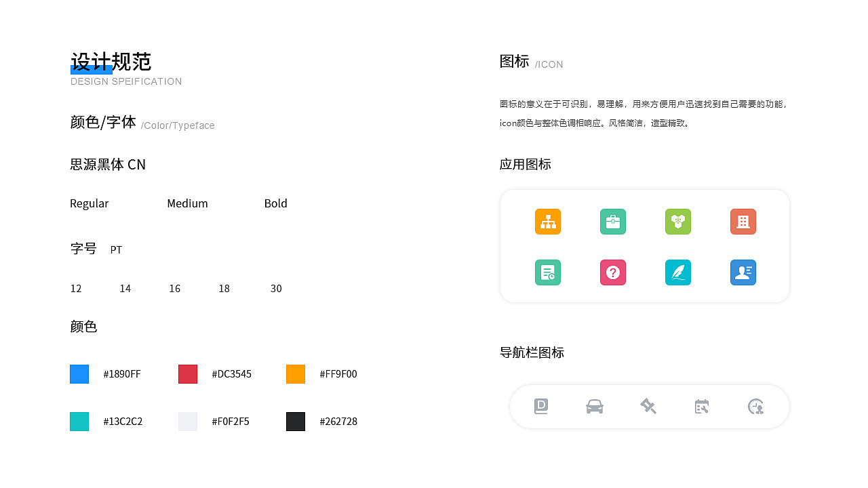Open the pink question mark help icon
The image size is (868, 488).
[613, 272]
